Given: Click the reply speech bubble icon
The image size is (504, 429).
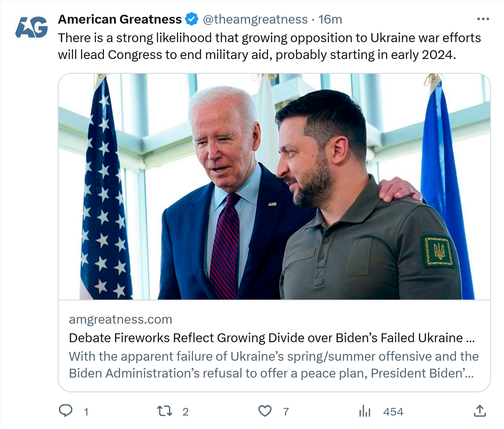Looking at the screenshot, I should pos(65,411).
